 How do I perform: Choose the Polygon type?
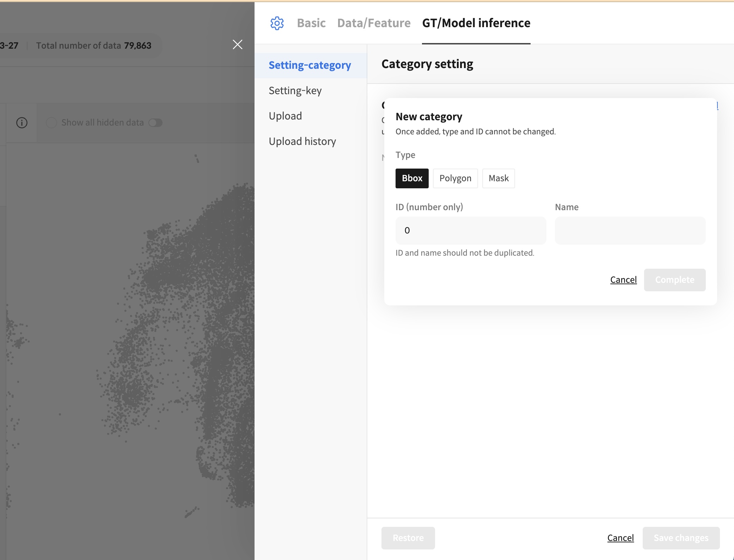(x=455, y=178)
